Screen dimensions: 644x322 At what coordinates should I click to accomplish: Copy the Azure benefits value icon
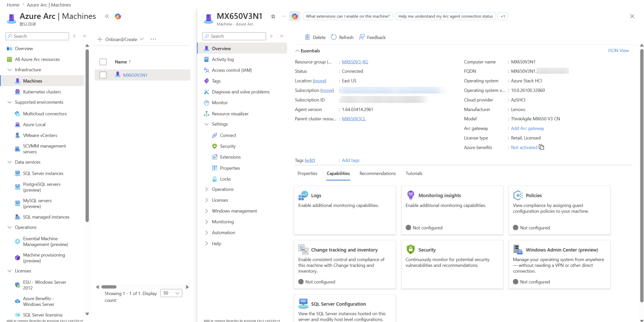click(x=541, y=147)
